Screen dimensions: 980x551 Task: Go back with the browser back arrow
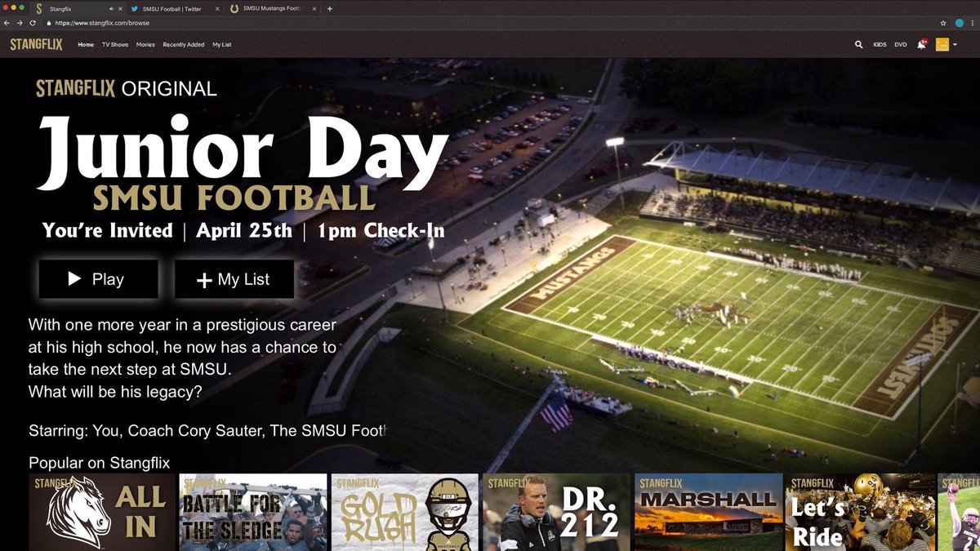tap(7, 23)
